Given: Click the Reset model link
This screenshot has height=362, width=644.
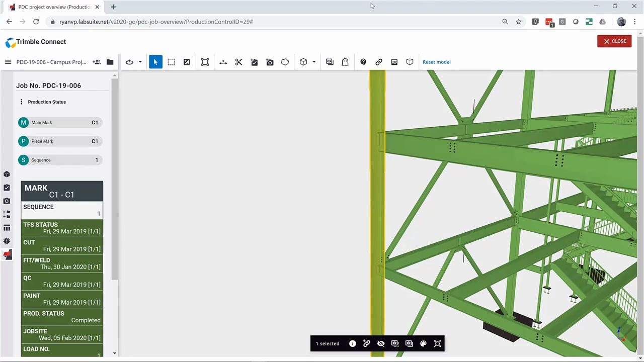Looking at the screenshot, I should pyautogui.click(x=436, y=62).
